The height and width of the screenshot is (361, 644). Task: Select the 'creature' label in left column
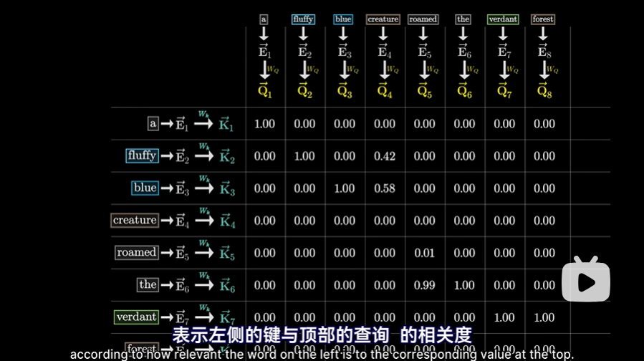click(x=134, y=220)
